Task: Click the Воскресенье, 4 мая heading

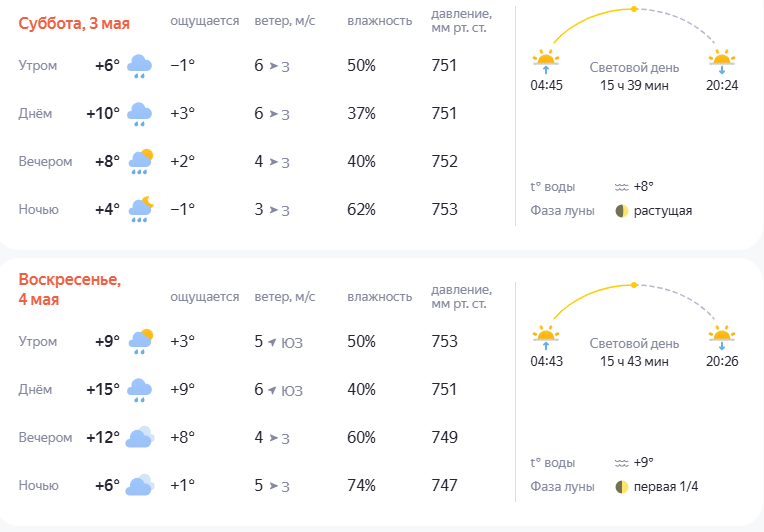Action: point(70,290)
